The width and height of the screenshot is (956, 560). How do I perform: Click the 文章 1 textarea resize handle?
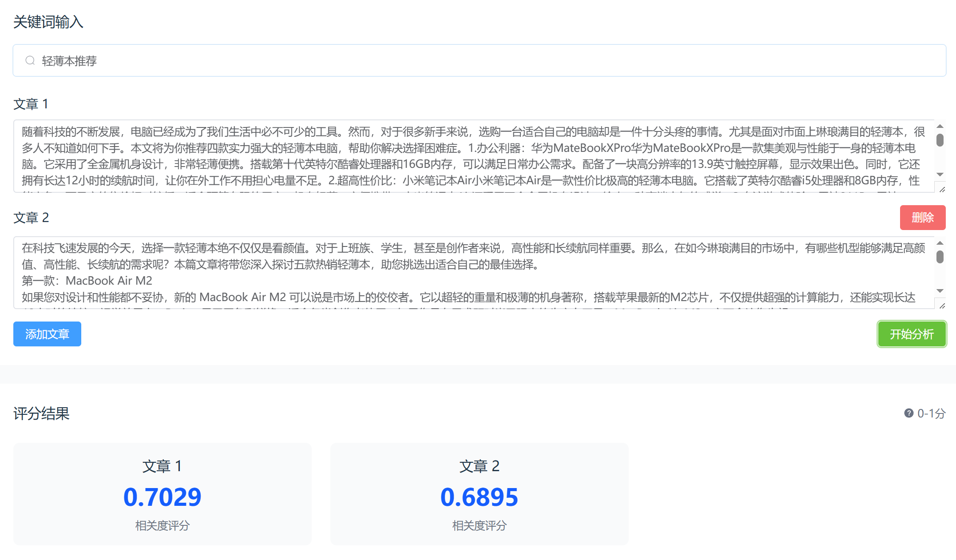942,190
